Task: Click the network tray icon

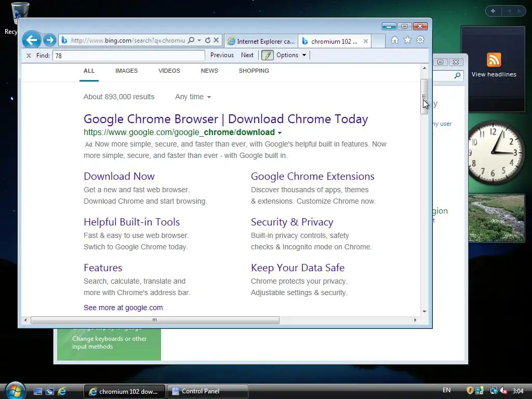Action: (494, 391)
